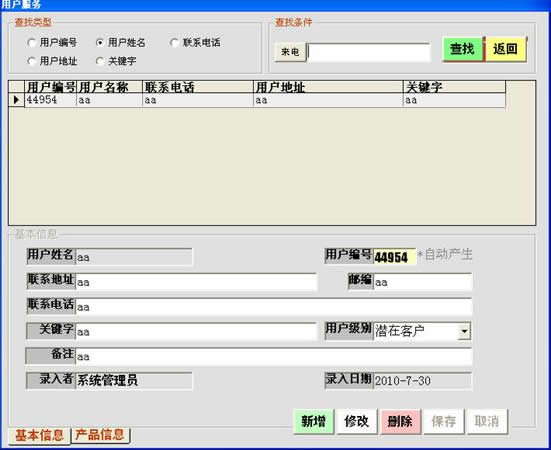Click the 联系电话 form text field

click(x=274, y=307)
